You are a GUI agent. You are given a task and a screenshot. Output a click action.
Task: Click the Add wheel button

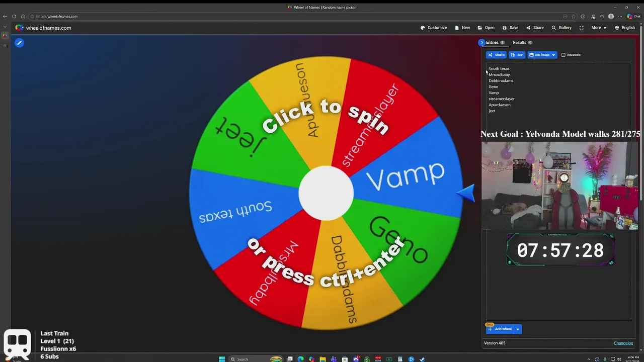500,329
